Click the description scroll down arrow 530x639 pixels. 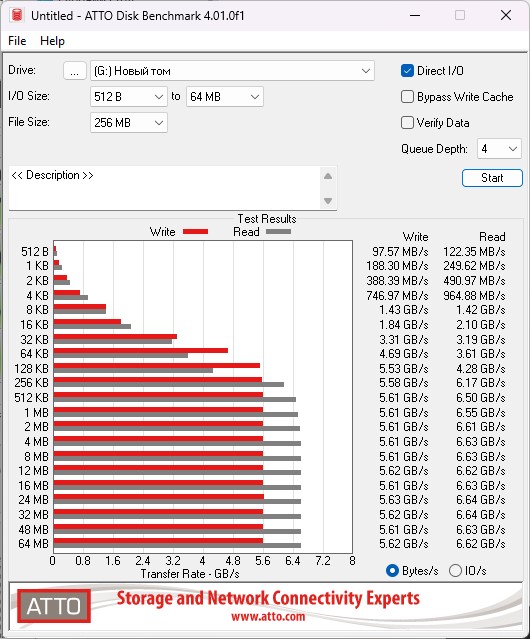(328, 201)
